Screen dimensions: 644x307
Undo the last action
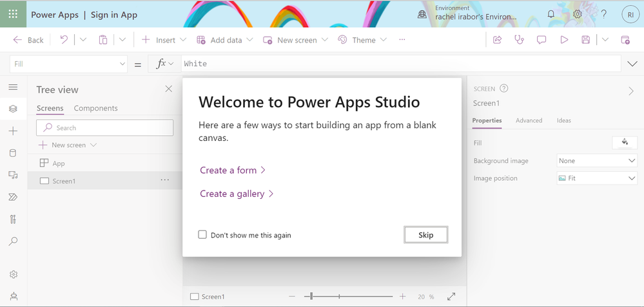pyautogui.click(x=64, y=40)
